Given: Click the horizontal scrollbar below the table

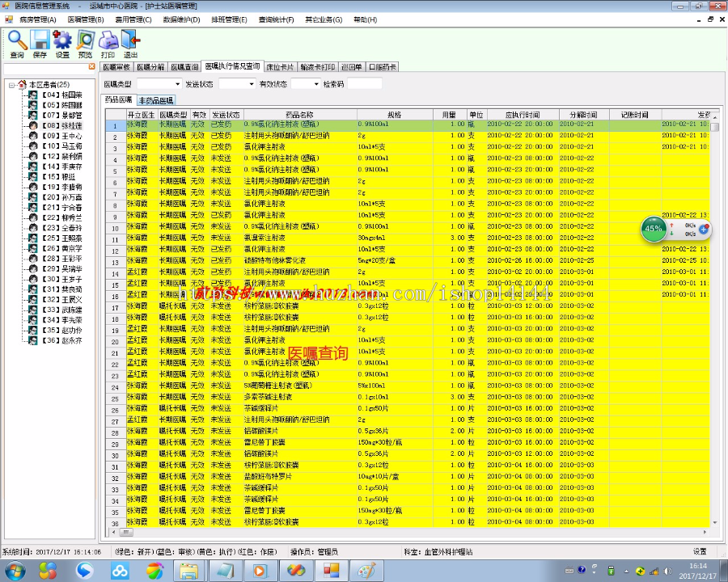Looking at the screenshot, I should click(x=404, y=533).
